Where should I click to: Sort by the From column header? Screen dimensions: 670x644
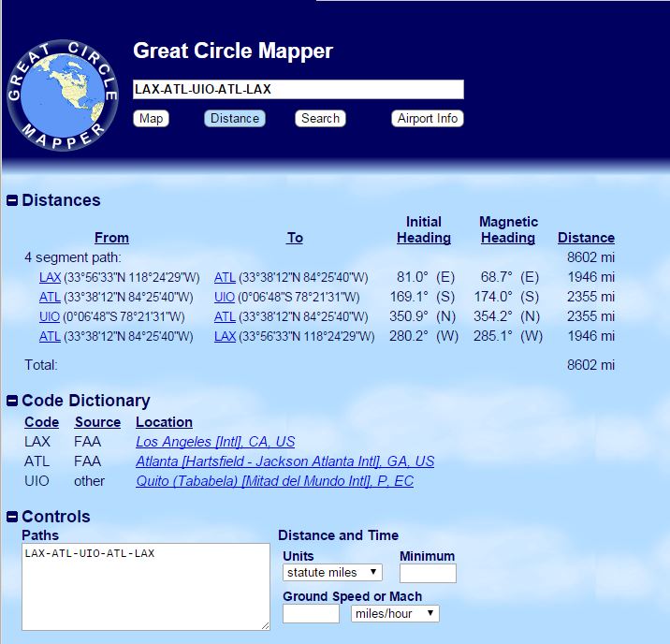111,238
